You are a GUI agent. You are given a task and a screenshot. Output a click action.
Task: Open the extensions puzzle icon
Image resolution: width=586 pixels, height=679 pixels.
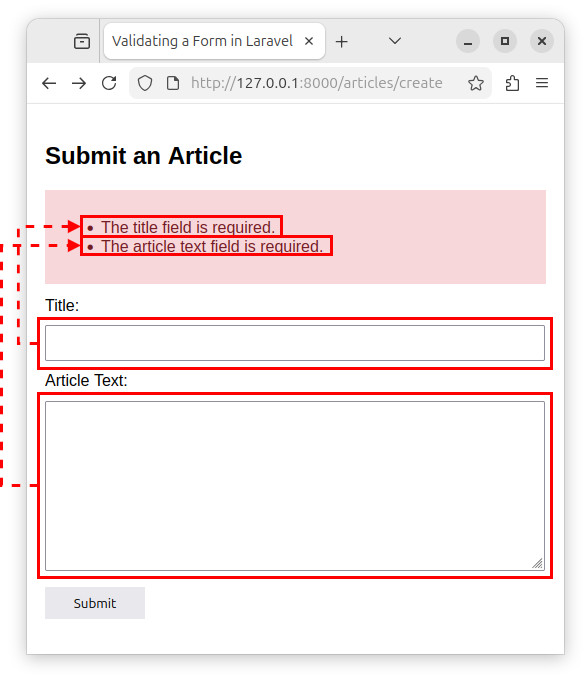pos(512,83)
